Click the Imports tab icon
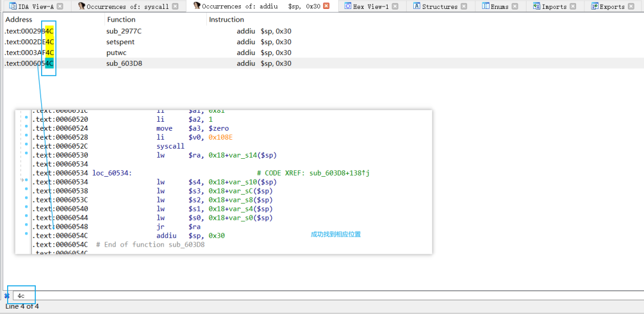This screenshot has width=644, height=314. [x=537, y=6]
